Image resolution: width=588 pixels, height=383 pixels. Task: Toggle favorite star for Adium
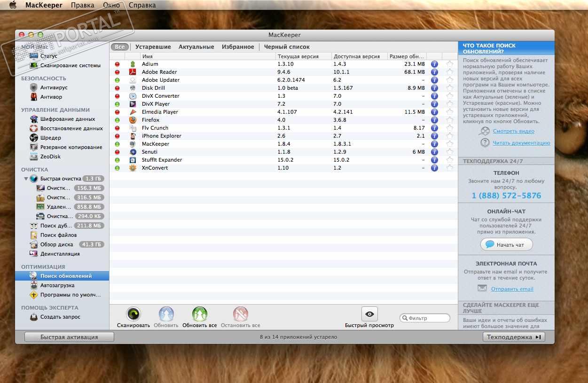[x=450, y=64]
